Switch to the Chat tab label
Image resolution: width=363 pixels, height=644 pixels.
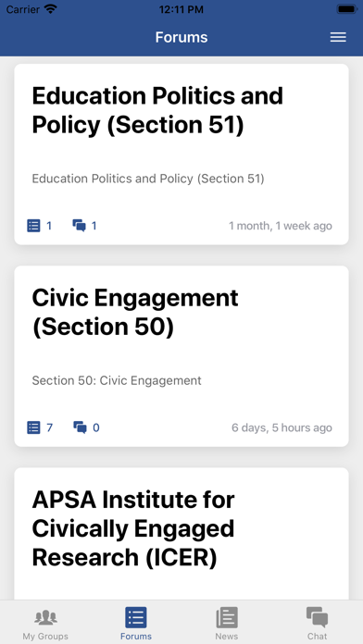[318, 637]
